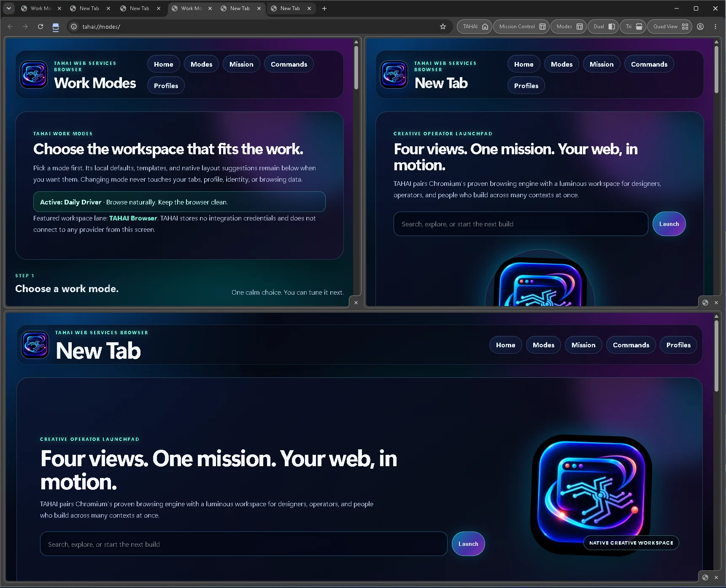This screenshot has height=588, width=726.
Task: Click the bottom pane scrollbar thumb
Action: pyautogui.click(x=716, y=356)
